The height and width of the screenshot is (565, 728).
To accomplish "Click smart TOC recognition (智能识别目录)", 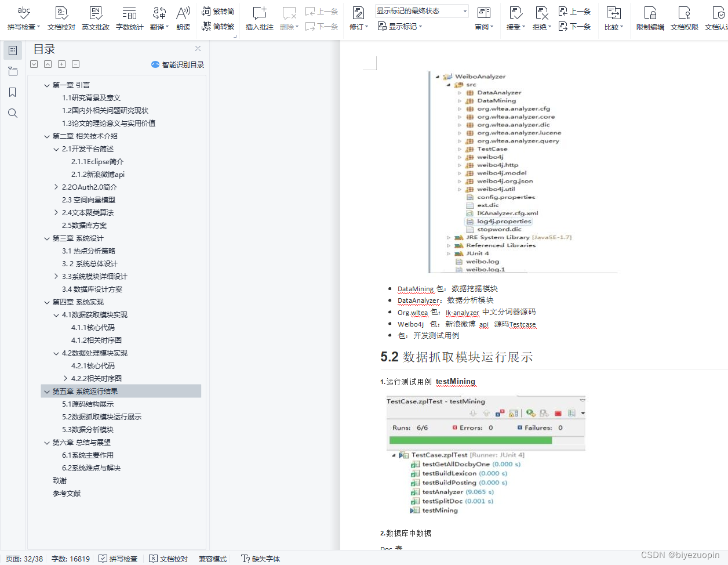I will 177,64.
